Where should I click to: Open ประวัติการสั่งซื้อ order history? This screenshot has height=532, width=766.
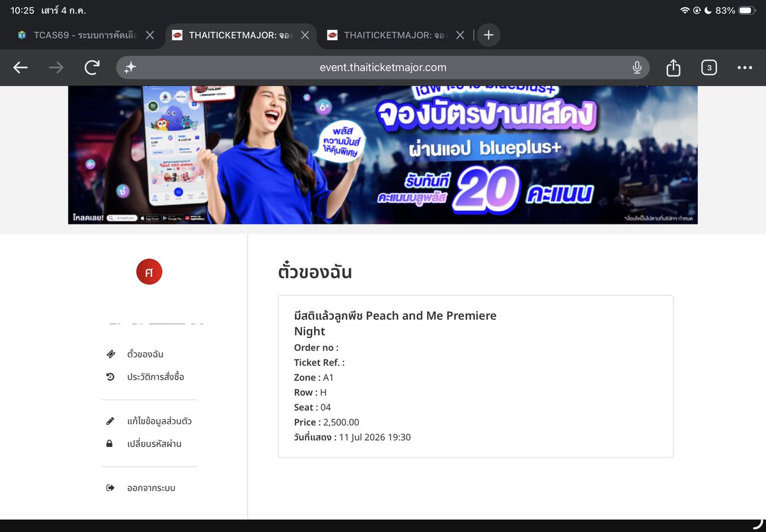(x=155, y=377)
